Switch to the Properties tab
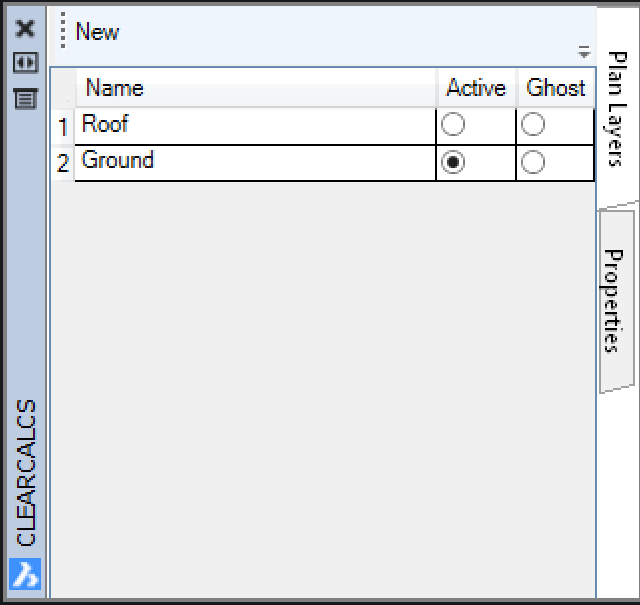640x605 pixels. click(616, 301)
